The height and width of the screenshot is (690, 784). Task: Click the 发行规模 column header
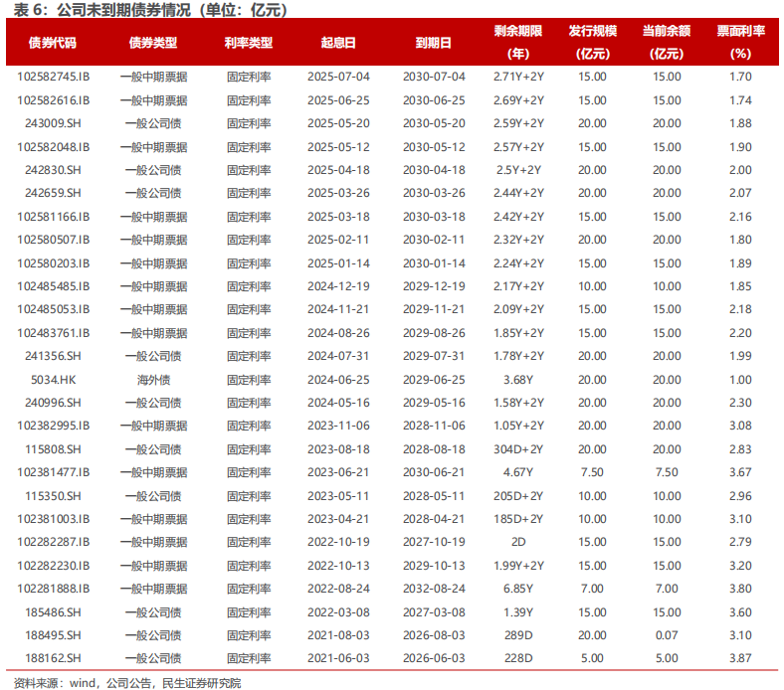592,43
